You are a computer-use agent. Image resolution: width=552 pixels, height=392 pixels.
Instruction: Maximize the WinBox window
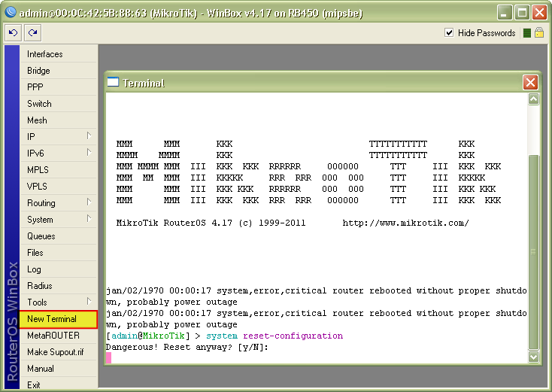pyautogui.click(x=522, y=13)
